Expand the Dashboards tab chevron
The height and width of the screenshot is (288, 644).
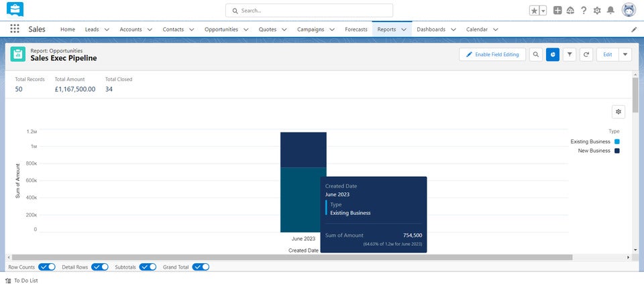[453, 29]
